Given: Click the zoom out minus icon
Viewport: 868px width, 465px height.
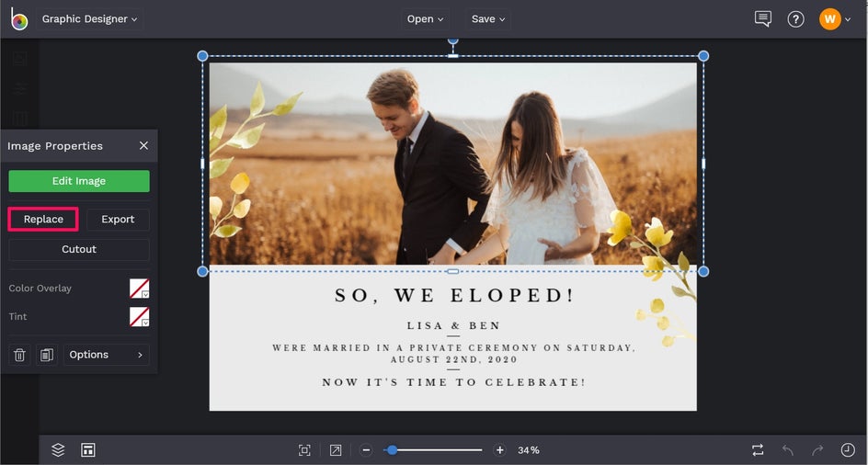Looking at the screenshot, I should (366, 450).
